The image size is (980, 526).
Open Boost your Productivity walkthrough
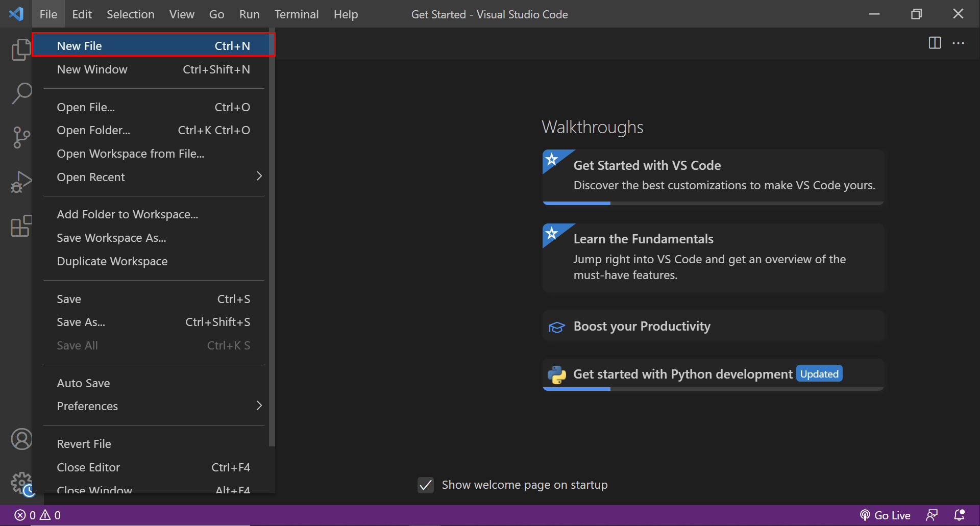tap(713, 327)
